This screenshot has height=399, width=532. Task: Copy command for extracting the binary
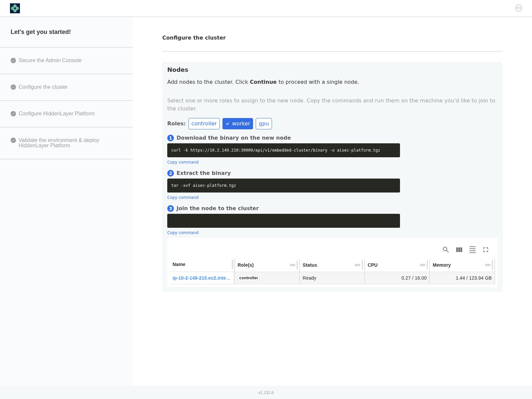[183, 198]
